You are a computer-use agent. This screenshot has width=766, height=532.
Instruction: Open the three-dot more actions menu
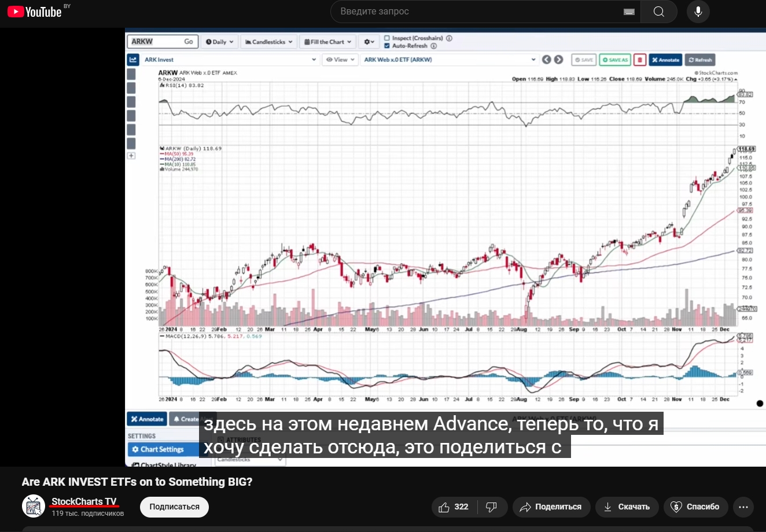(744, 507)
